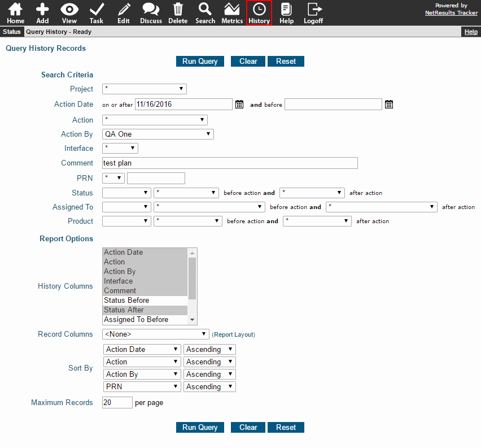Open the Search magnifier icon

(205, 13)
